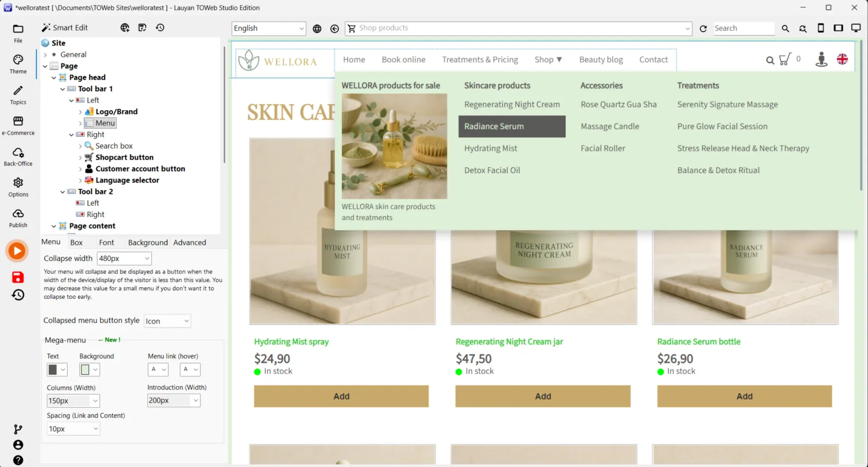Click the version branch icon in sidebar

(18, 429)
